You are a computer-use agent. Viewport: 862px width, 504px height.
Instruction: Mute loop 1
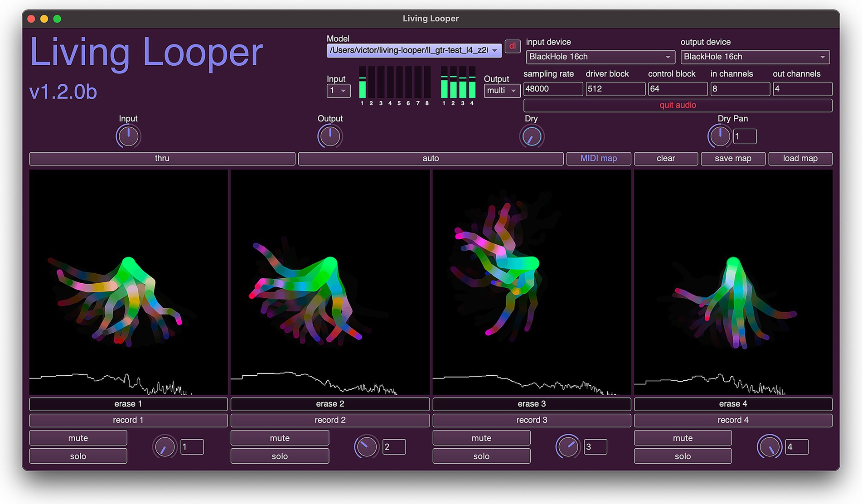78,438
